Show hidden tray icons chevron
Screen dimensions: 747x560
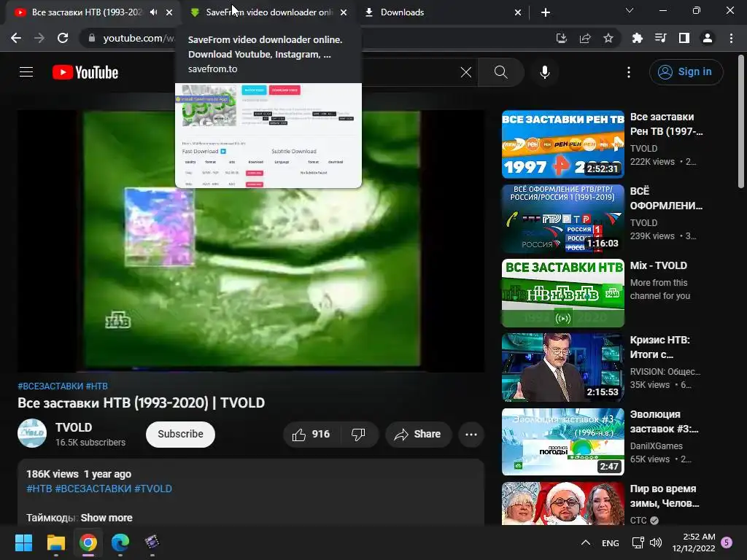pos(586,542)
